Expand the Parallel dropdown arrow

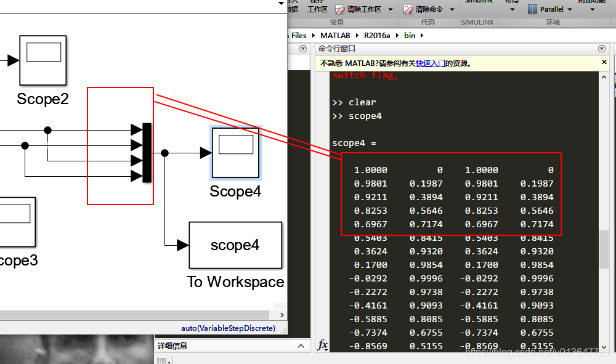coord(570,9)
